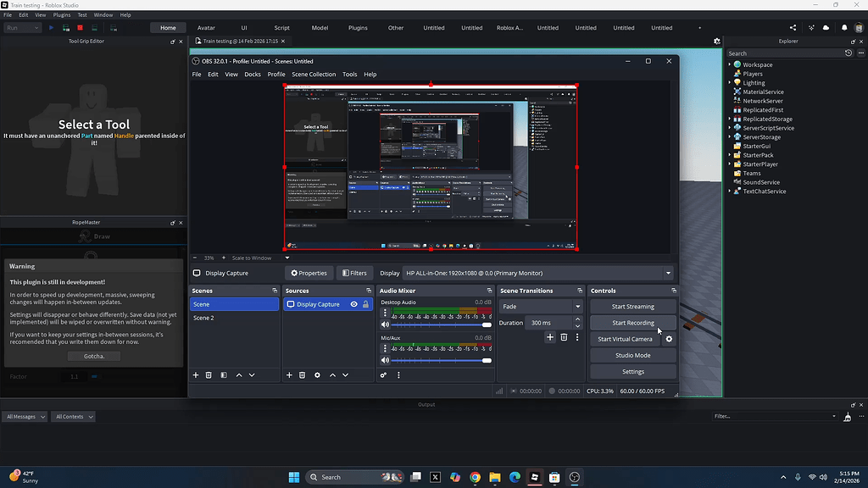Viewport: 868px width, 488px height.
Task: Expand the Workspace tree item
Action: [730, 64]
